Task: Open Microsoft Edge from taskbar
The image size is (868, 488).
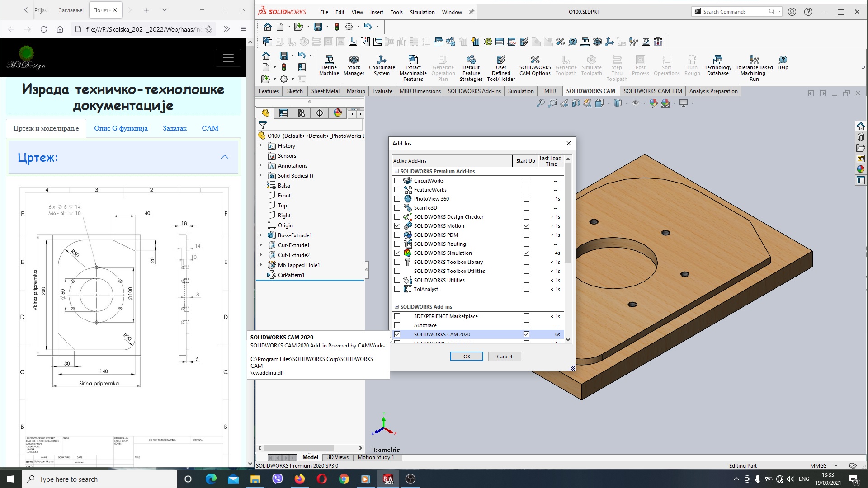Action: coord(211,479)
